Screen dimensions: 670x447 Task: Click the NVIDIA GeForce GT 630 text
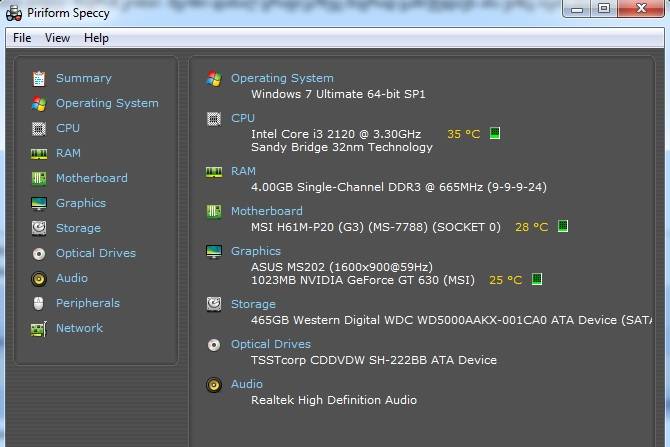[363, 280]
